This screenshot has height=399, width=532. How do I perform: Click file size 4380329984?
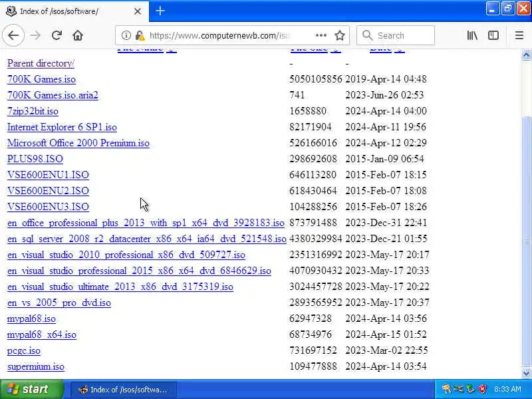pos(316,239)
